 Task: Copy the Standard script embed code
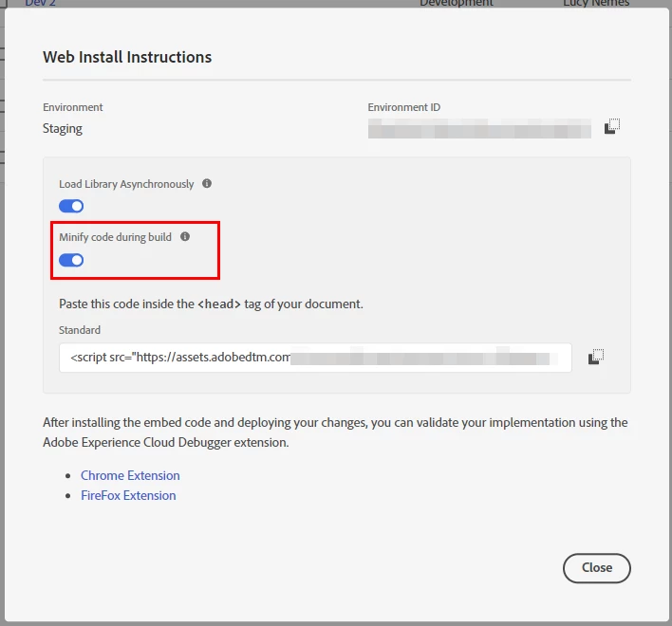(596, 357)
